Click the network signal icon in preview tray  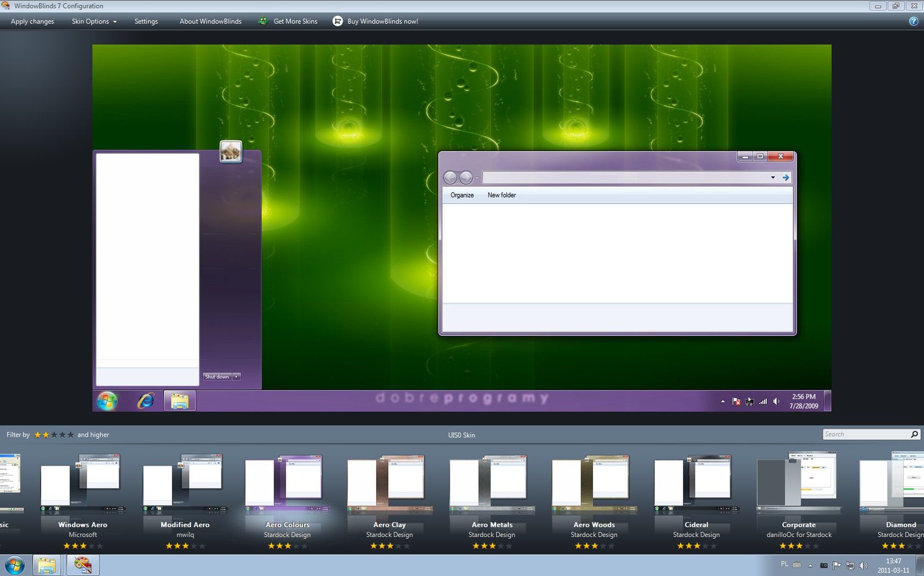click(x=763, y=401)
